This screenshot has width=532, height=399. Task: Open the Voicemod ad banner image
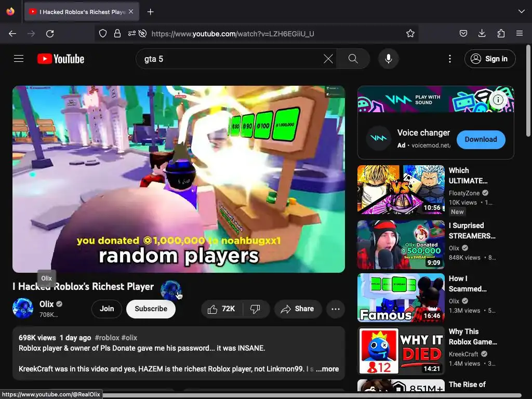point(436,99)
